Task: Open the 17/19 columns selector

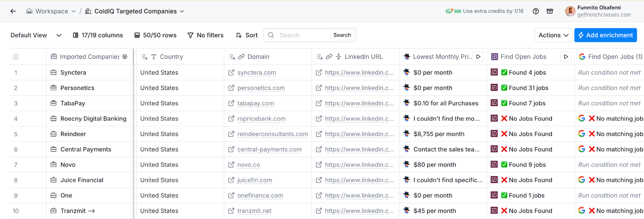Action: [x=98, y=35]
